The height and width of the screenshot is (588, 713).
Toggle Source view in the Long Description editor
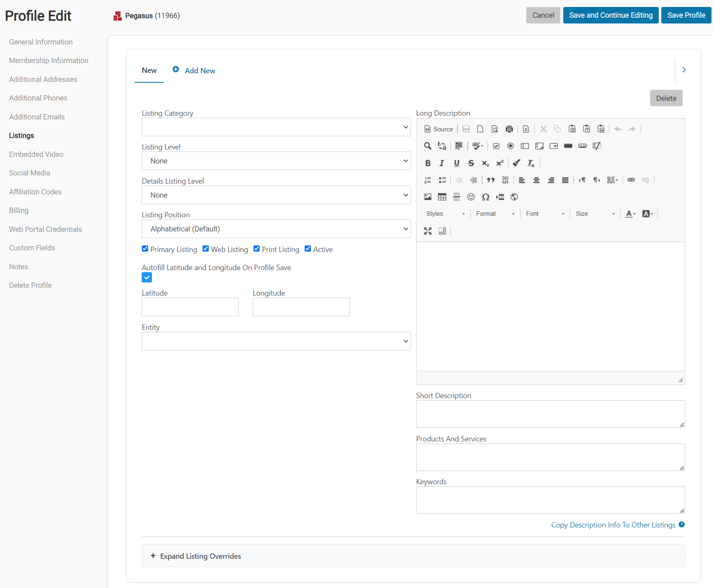point(438,129)
